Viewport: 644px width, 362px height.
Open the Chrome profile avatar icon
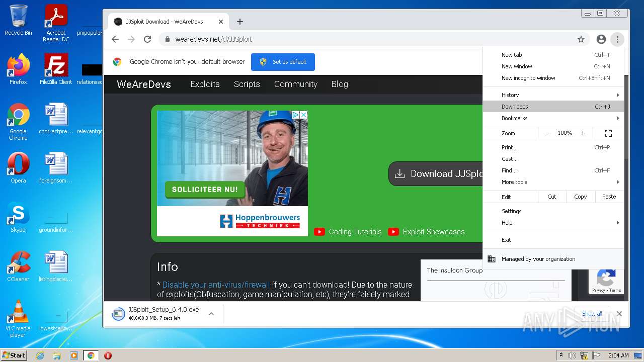601,39
